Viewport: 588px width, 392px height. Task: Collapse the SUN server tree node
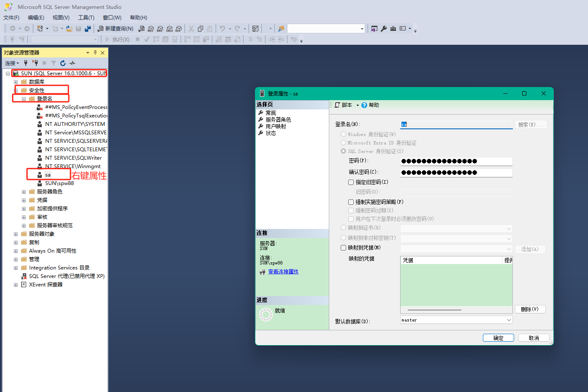(x=7, y=73)
